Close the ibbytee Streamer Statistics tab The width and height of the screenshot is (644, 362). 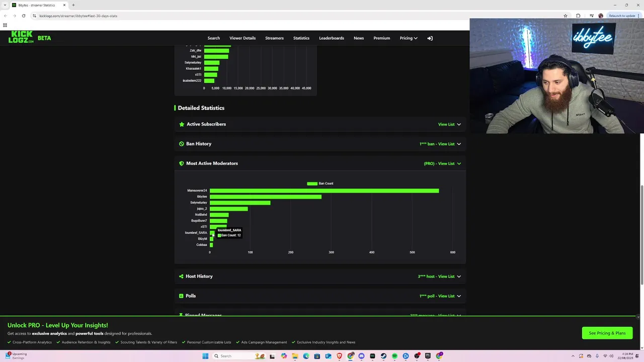click(64, 5)
